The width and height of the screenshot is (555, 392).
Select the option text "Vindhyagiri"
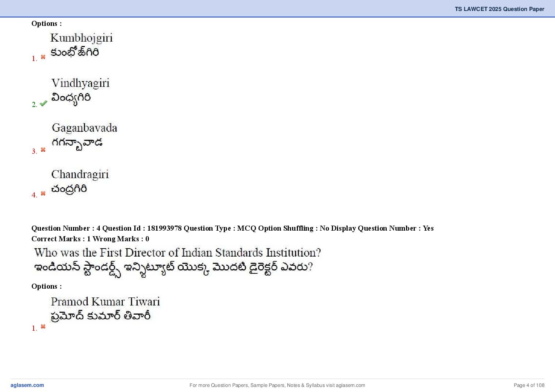pos(80,83)
